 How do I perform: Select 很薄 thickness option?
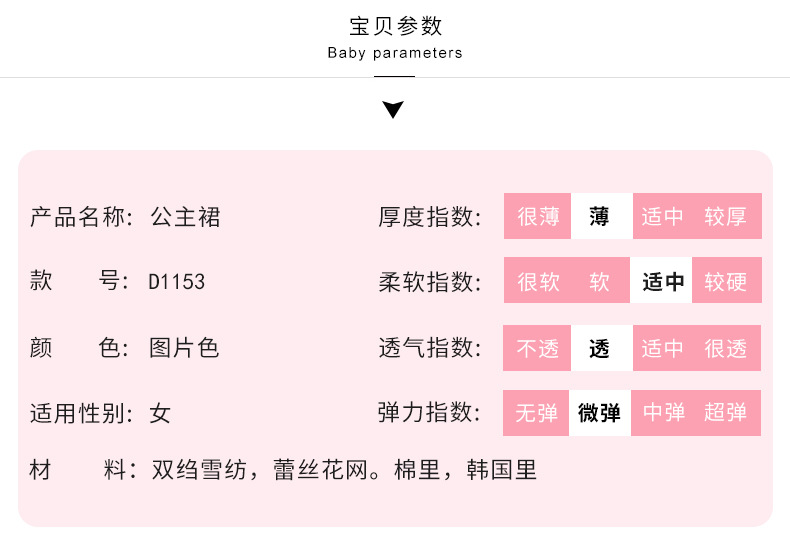(538, 216)
